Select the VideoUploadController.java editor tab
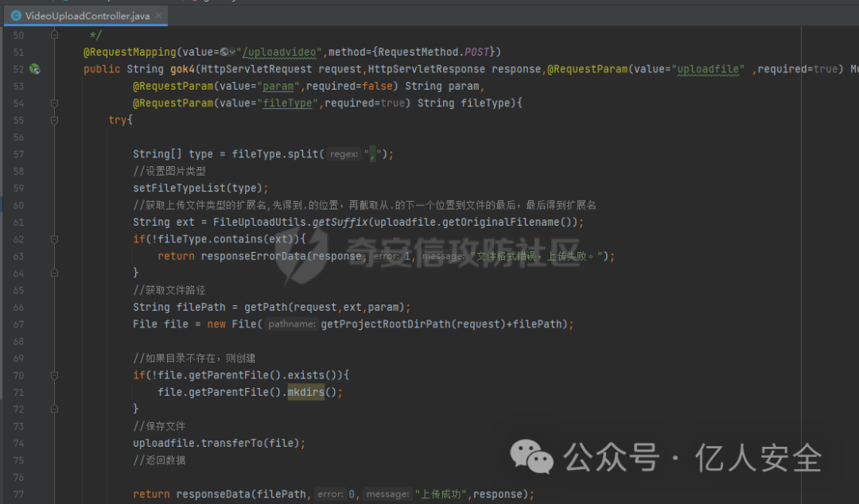This screenshot has width=859, height=504. 86,15
